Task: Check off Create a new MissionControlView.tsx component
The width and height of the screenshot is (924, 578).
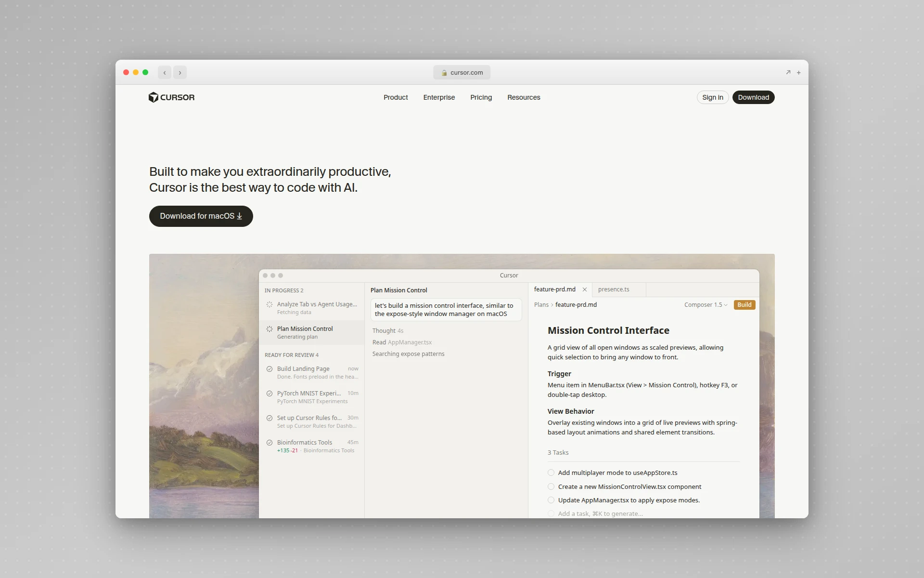Action: (551, 486)
